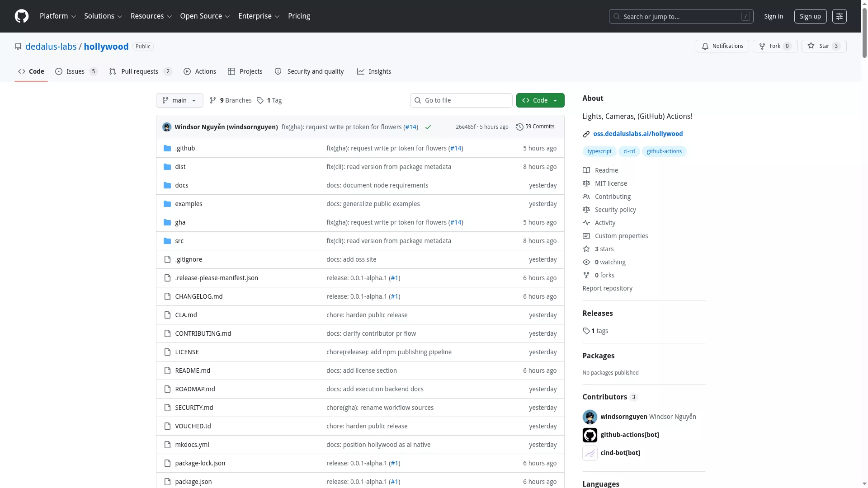Click the book icon next to Readme
This screenshot has width=868, height=488.
click(586, 170)
